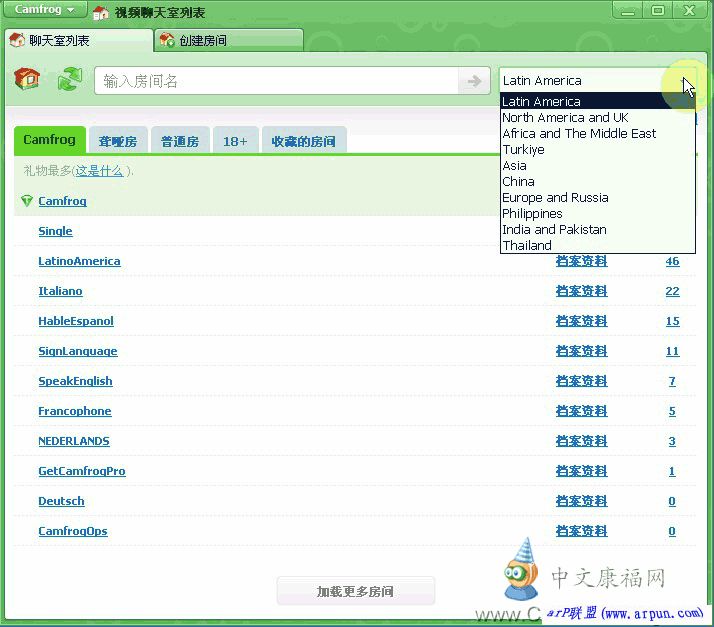The image size is (714, 627).
Task: Click user count 15 for HableEspanol
Action: coord(672,321)
